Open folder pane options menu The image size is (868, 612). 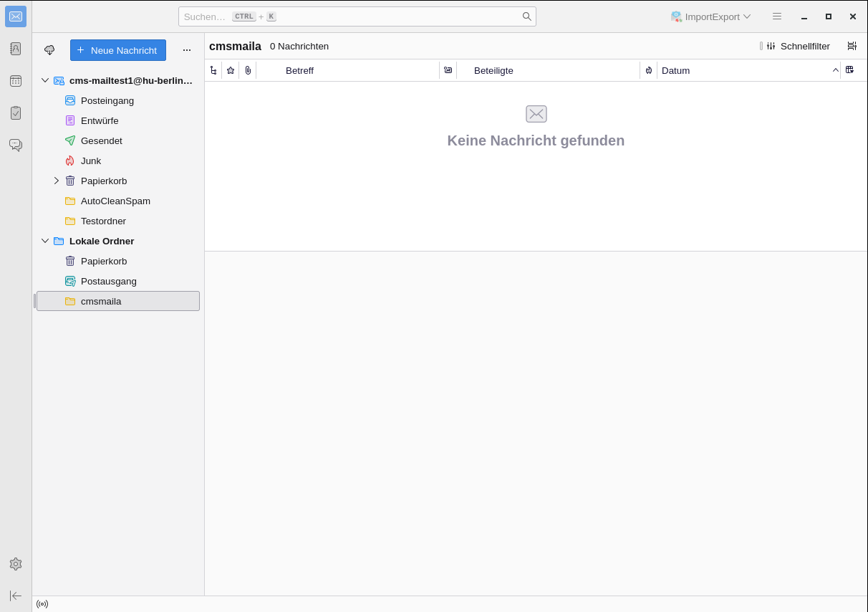187,50
